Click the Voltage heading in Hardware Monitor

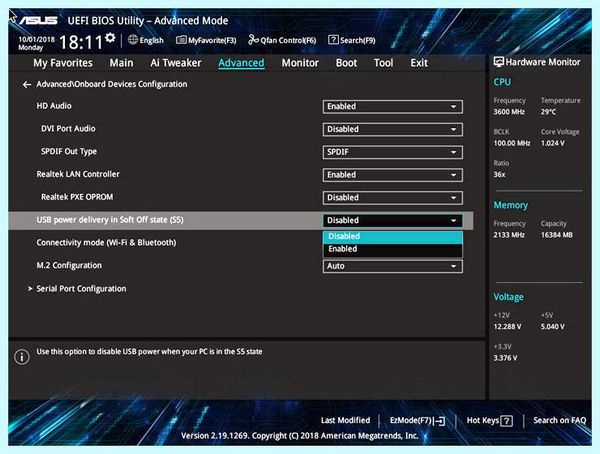508,297
